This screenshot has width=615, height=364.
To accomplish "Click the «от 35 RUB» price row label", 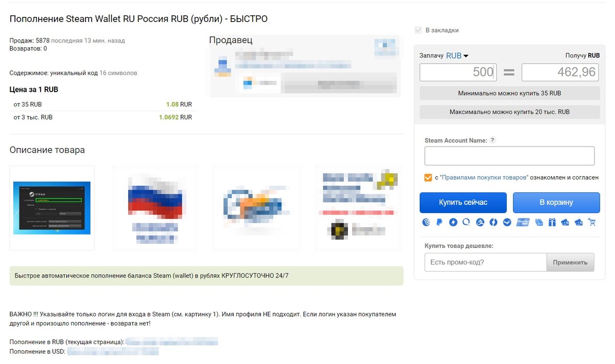I will coord(28,104).
